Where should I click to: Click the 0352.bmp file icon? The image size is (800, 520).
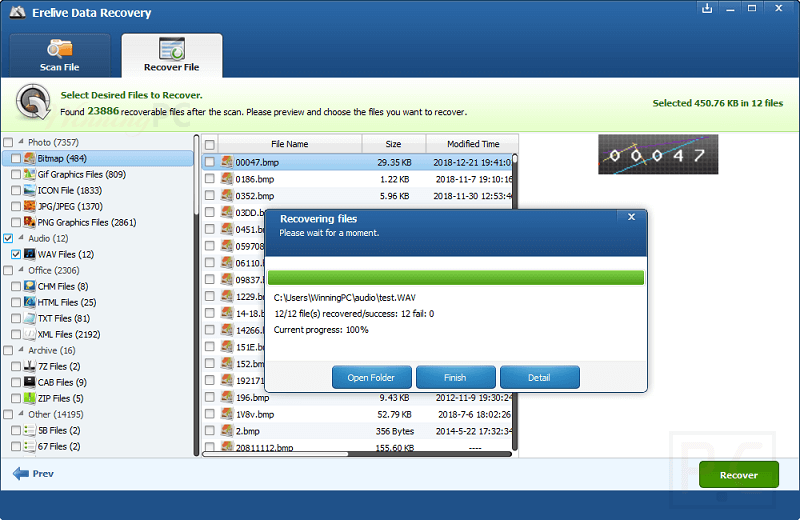(227, 195)
